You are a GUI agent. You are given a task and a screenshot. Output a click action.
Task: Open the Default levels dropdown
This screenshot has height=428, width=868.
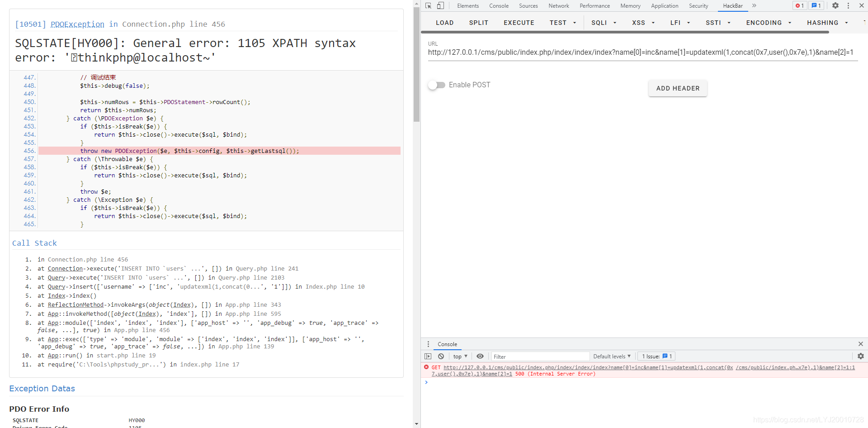click(612, 357)
